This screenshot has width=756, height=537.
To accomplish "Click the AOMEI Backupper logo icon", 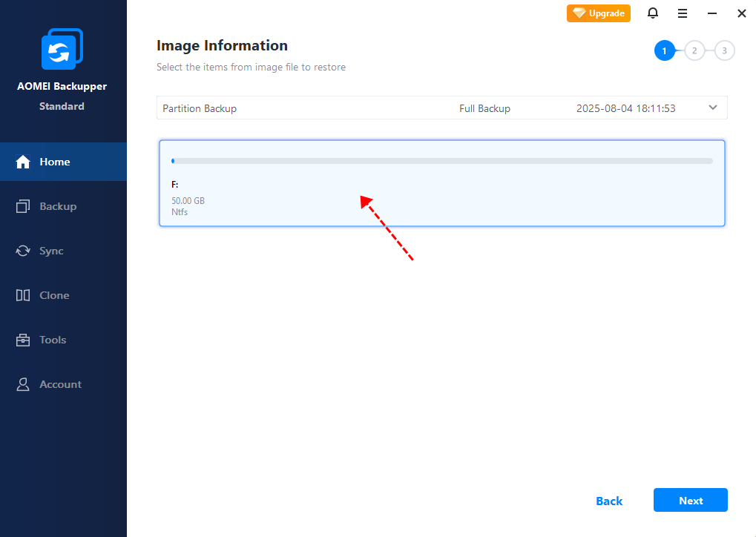I will pyautogui.click(x=62, y=49).
